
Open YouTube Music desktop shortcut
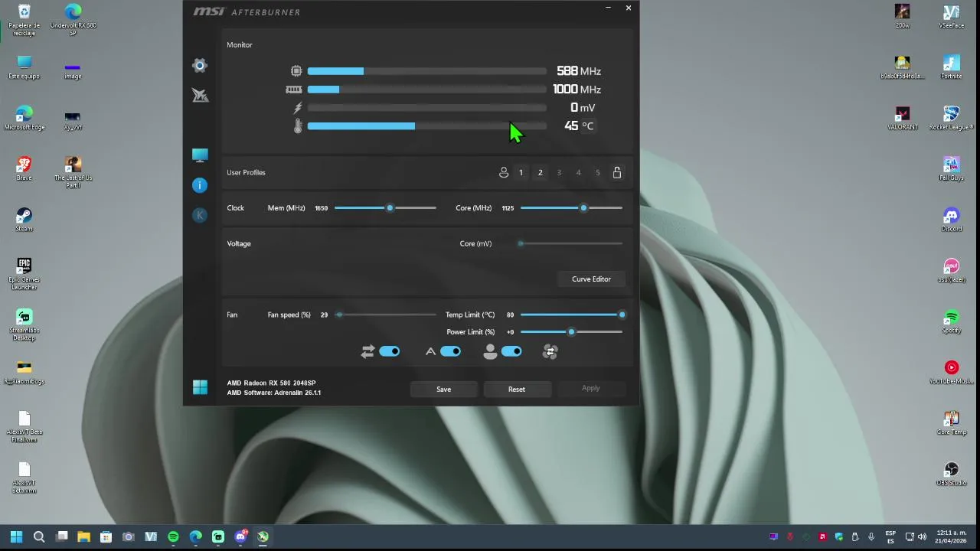tap(952, 372)
